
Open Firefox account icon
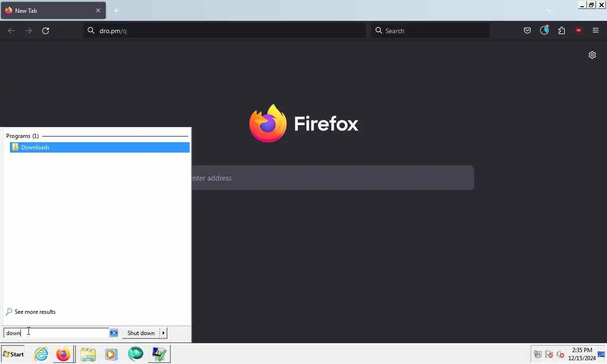(544, 31)
